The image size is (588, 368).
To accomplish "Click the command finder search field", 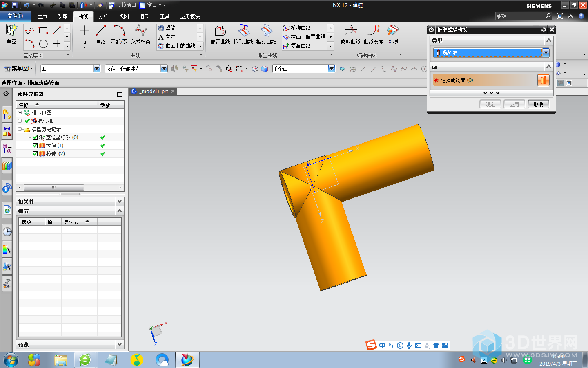I will [x=520, y=16].
